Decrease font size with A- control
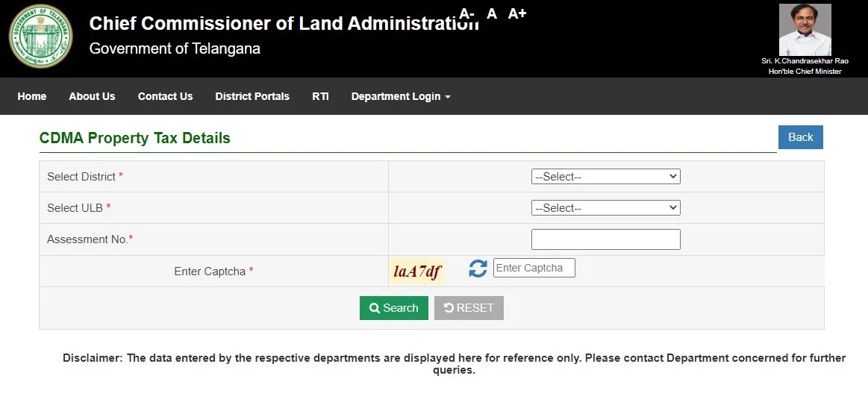The width and height of the screenshot is (868, 405). coord(466,13)
